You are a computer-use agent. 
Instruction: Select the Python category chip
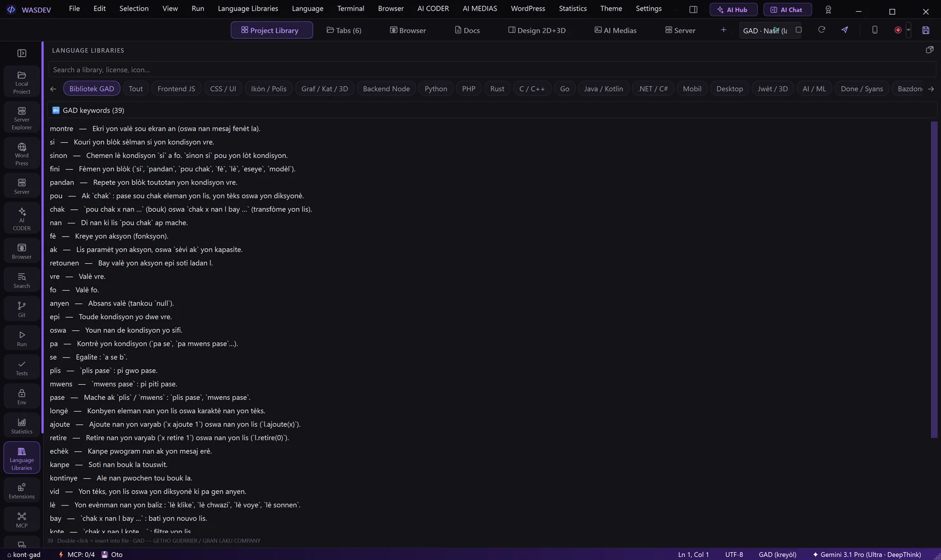coord(436,88)
